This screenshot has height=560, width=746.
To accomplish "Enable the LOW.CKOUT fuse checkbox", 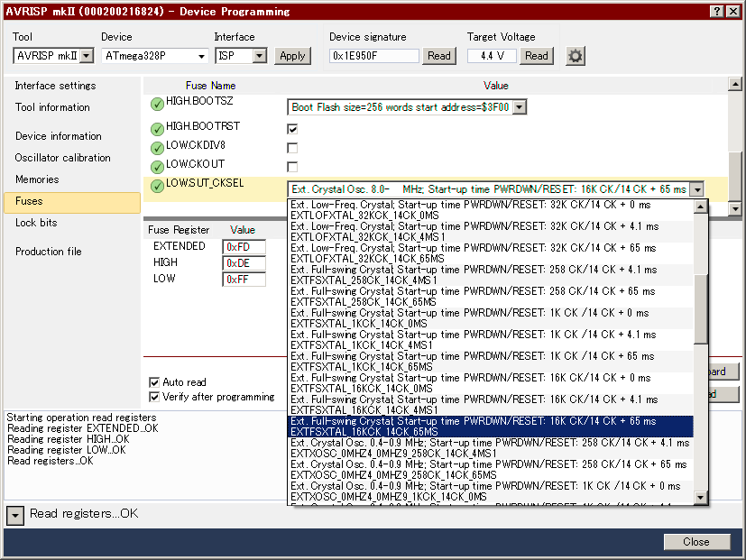I will click(292, 167).
